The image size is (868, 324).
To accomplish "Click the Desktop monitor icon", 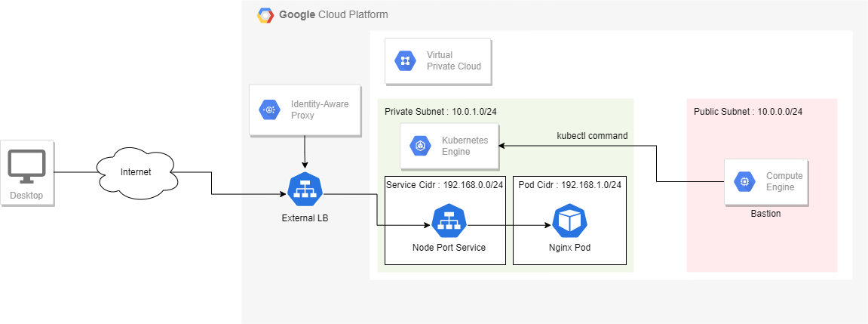I will click(x=26, y=167).
